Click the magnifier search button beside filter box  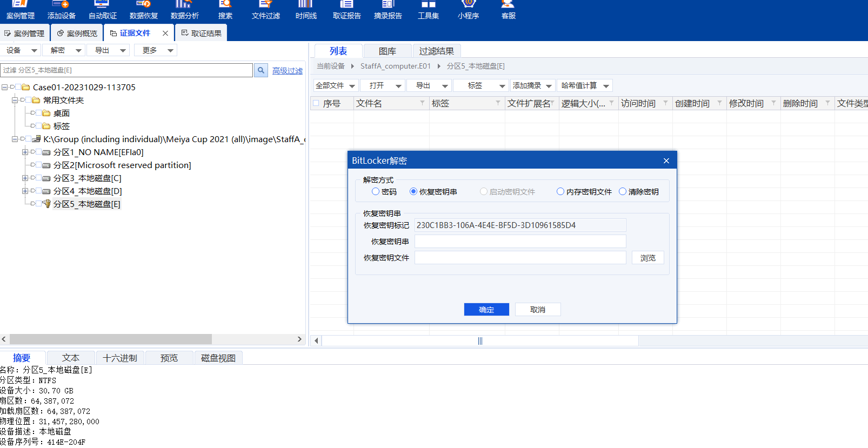261,70
